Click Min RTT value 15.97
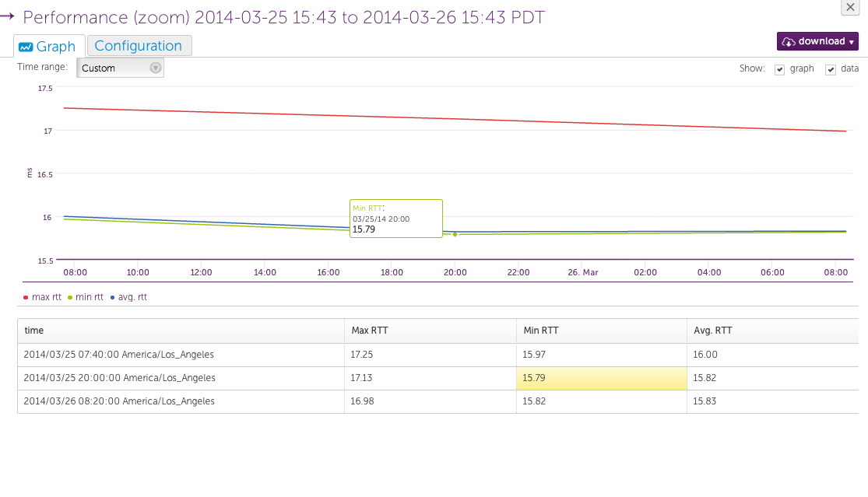Screen dimensions: 868x497 click(533, 355)
